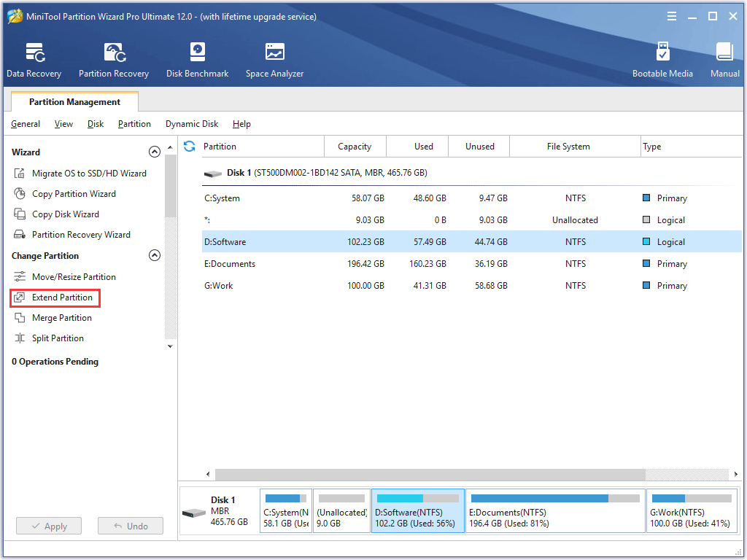
Task: Click Merge Partition link
Action: point(62,318)
